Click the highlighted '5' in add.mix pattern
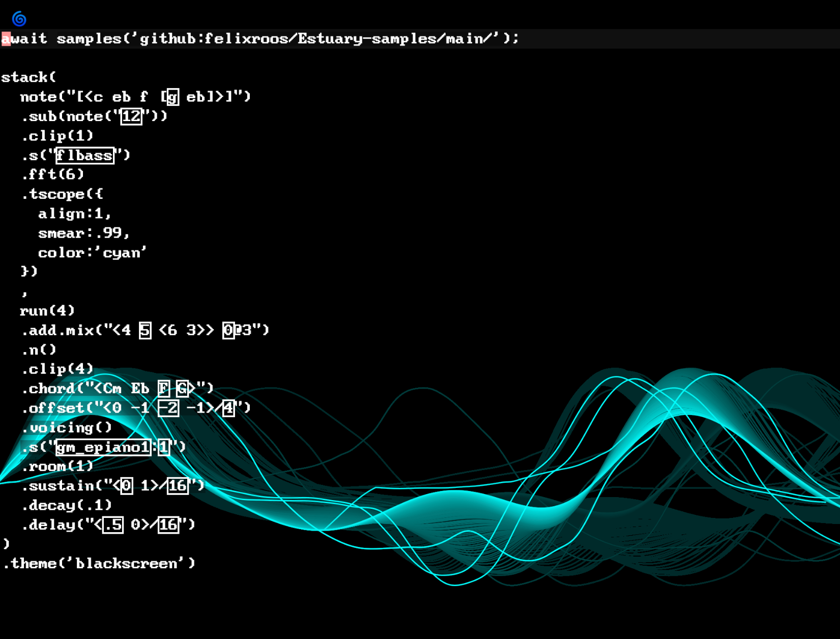 click(145, 330)
